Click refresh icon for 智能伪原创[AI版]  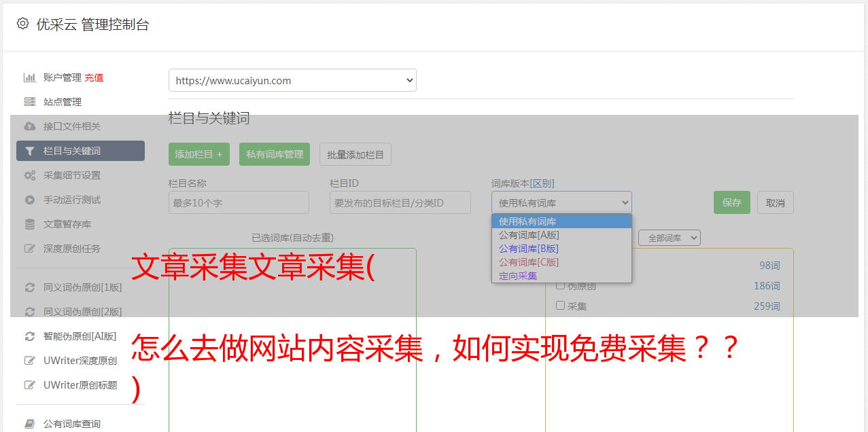(29, 336)
